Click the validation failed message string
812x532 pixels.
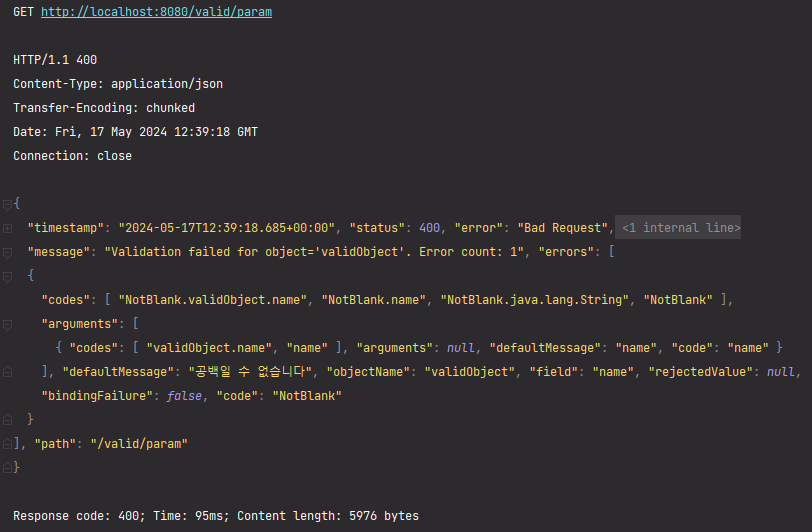[314, 252]
